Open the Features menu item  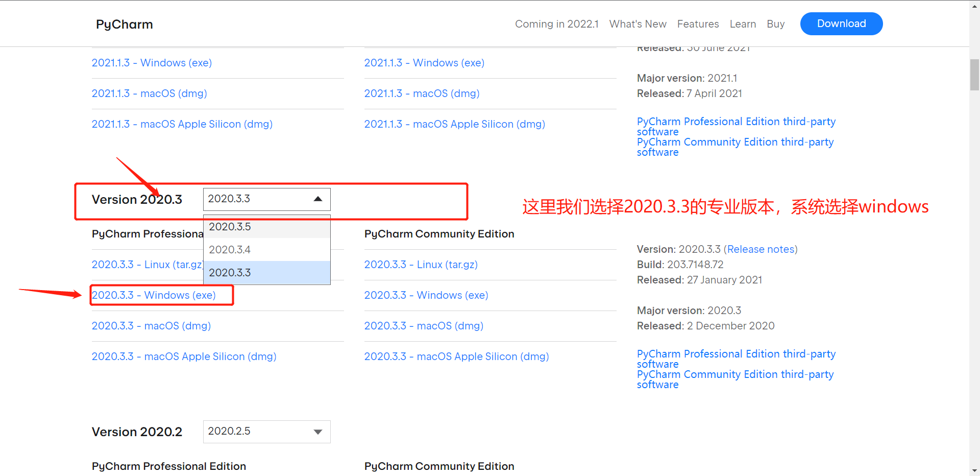pos(698,24)
